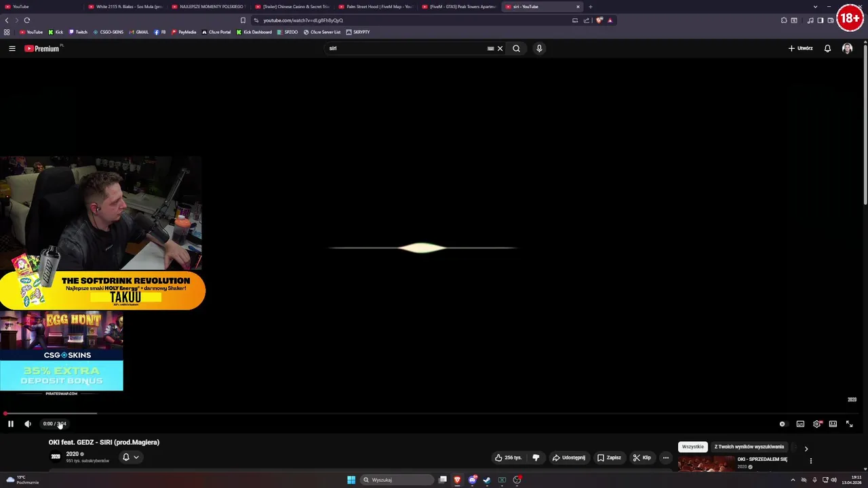Dislike the video with thumbs down
Screen dimensions: 868x488
536,457
